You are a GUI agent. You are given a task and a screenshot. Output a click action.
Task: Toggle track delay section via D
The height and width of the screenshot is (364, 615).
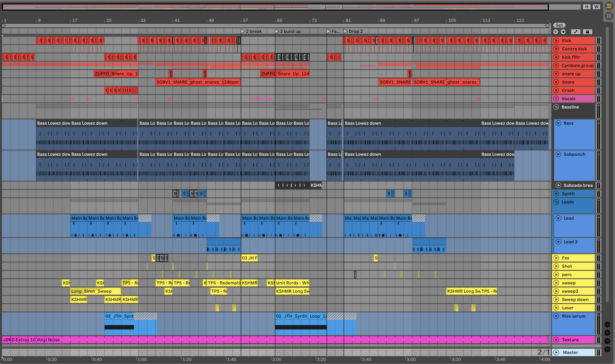tap(607, 349)
